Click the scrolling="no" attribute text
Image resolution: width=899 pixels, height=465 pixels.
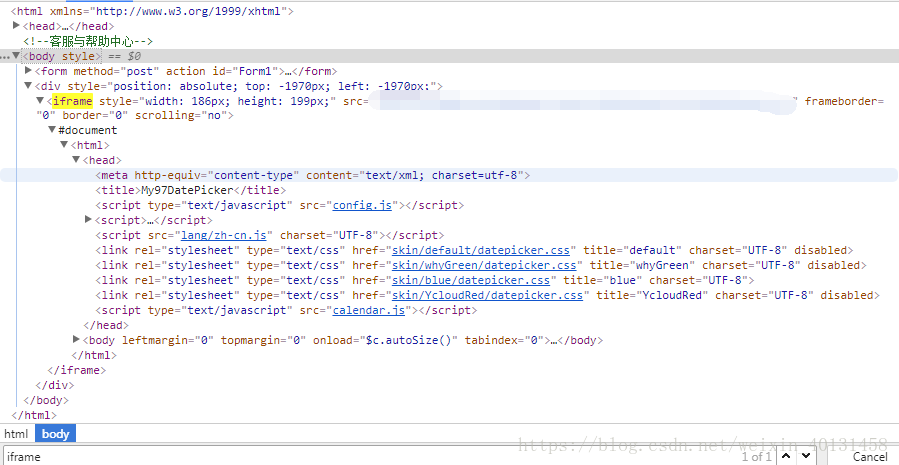tap(182, 115)
